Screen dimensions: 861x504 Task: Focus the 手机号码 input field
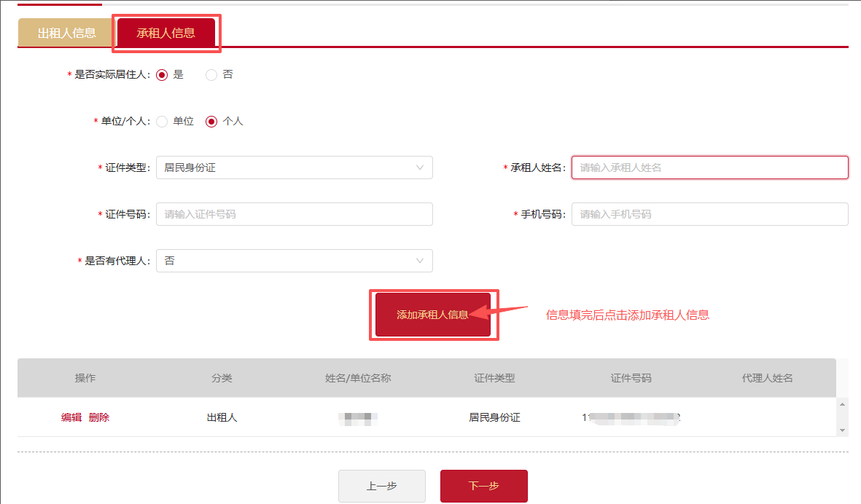[710, 214]
